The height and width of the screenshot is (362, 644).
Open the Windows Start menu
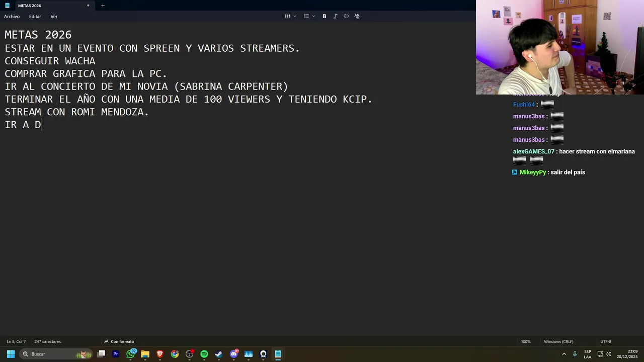[11, 354]
